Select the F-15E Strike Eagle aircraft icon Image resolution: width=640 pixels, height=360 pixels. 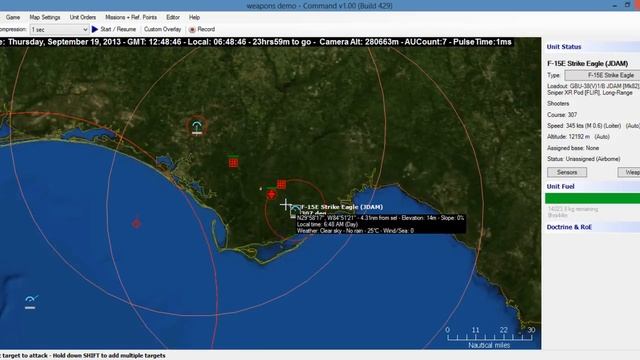(x=295, y=211)
